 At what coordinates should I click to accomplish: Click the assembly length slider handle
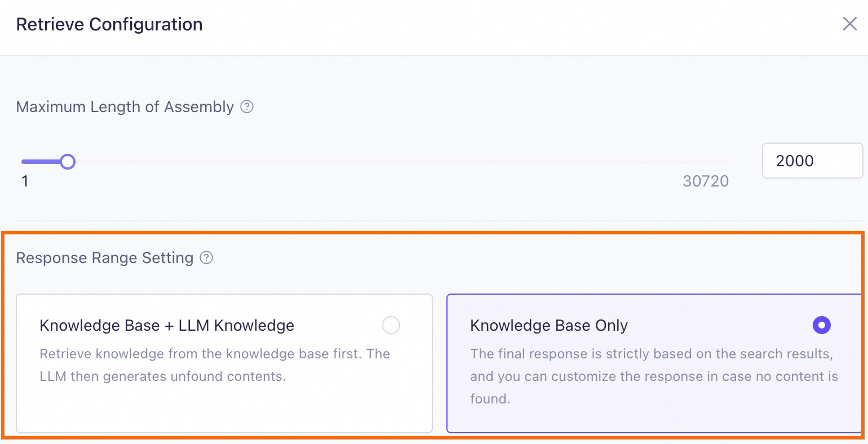pyautogui.click(x=68, y=162)
